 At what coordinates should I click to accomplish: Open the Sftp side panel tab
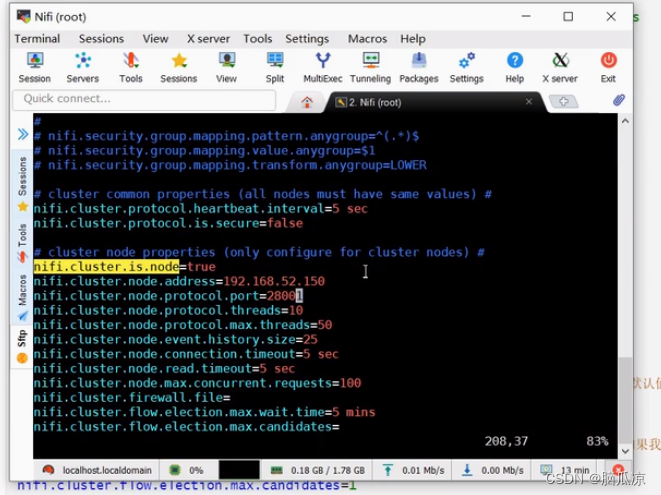click(22, 347)
